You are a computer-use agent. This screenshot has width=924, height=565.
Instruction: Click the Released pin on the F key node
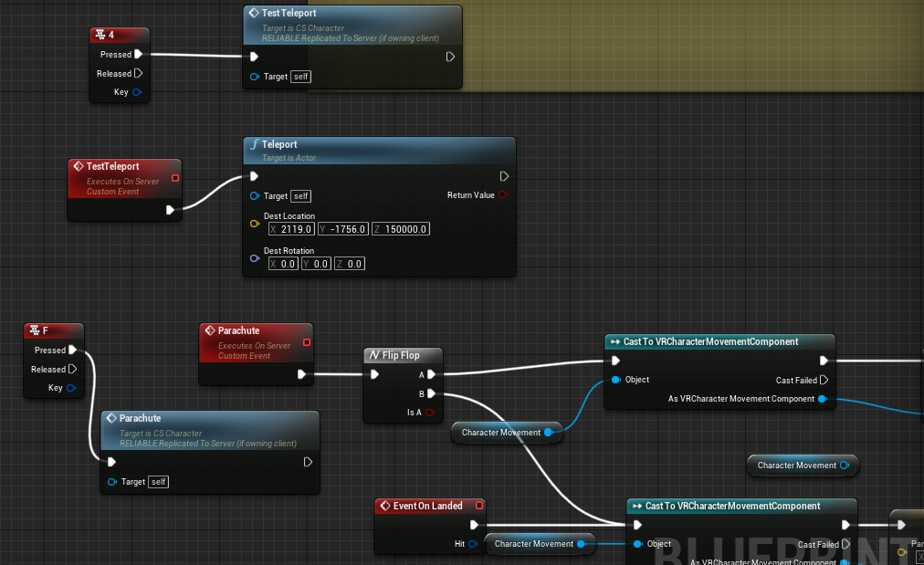coord(72,370)
